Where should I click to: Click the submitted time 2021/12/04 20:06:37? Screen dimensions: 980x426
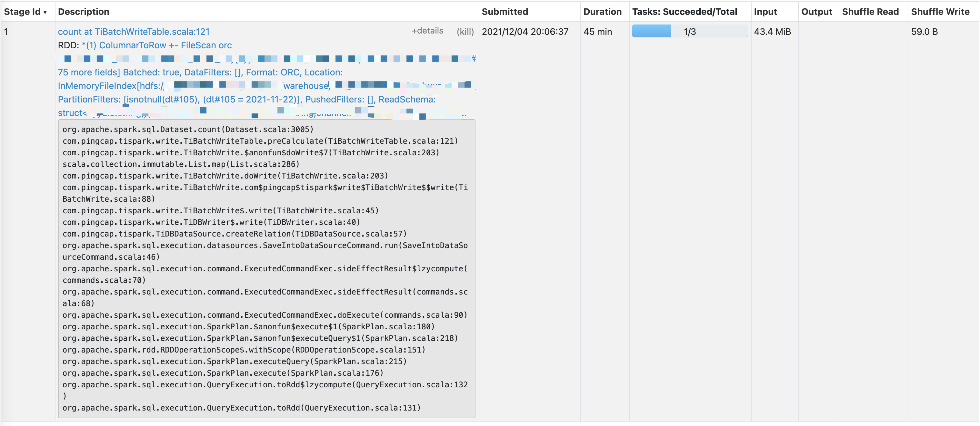(x=525, y=32)
